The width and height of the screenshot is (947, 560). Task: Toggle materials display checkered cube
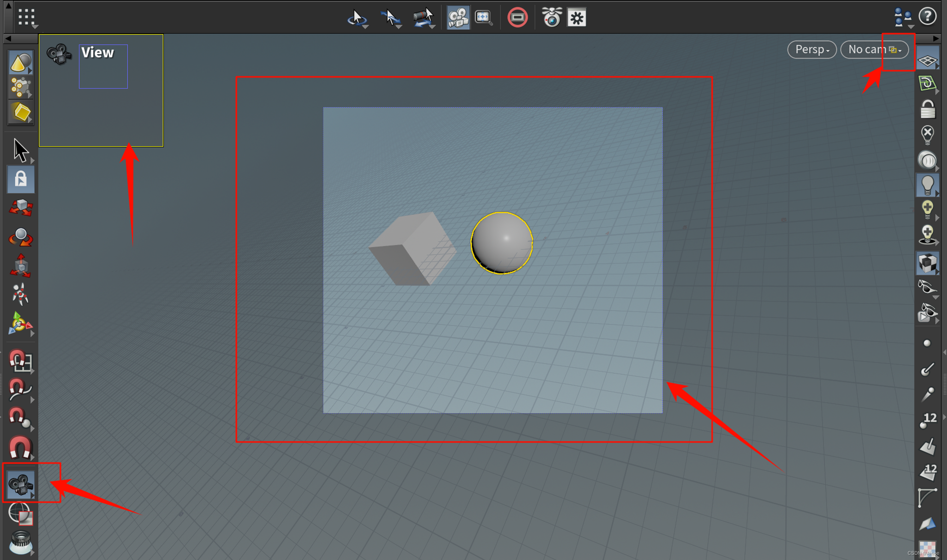[x=927, y=263]
